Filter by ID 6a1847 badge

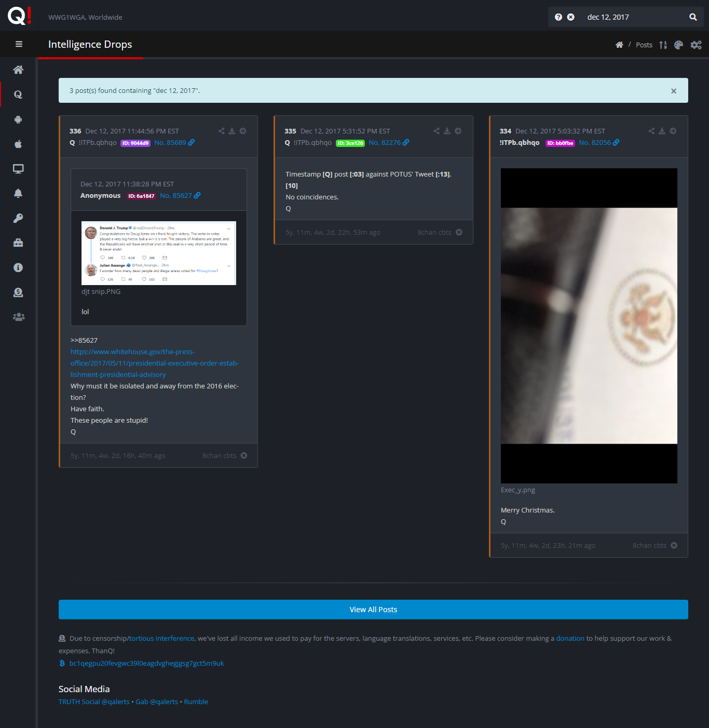pos(141,196)
